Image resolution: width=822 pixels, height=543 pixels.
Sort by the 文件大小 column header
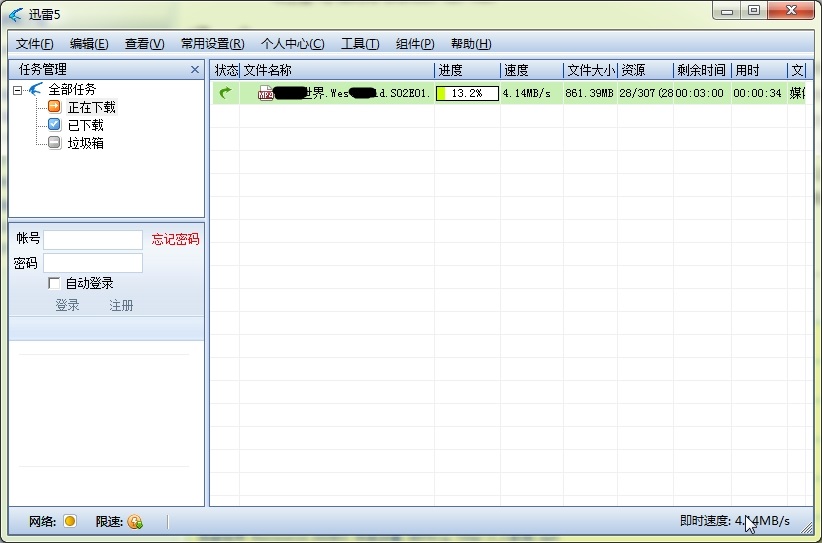coord(590,70)
